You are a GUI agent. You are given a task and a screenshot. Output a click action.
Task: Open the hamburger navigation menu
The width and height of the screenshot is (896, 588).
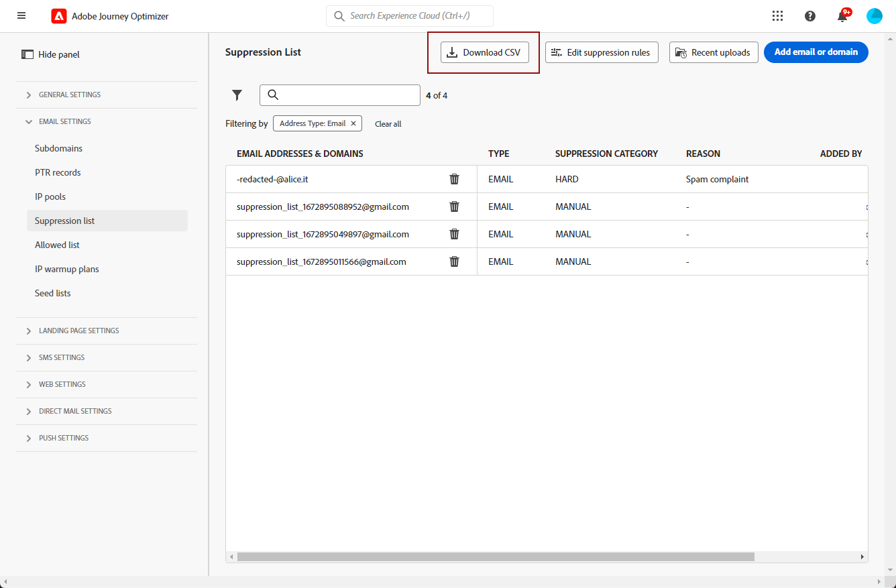(x=21, y=16)
